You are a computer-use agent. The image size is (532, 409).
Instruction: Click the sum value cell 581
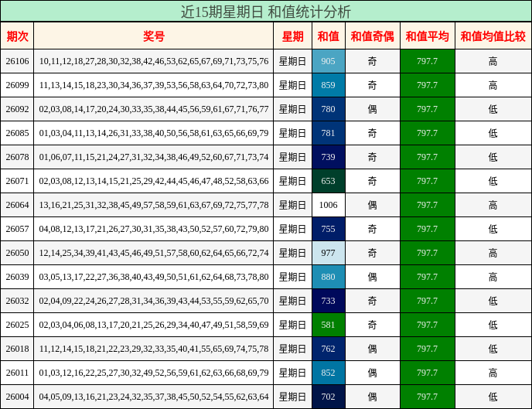329,325
